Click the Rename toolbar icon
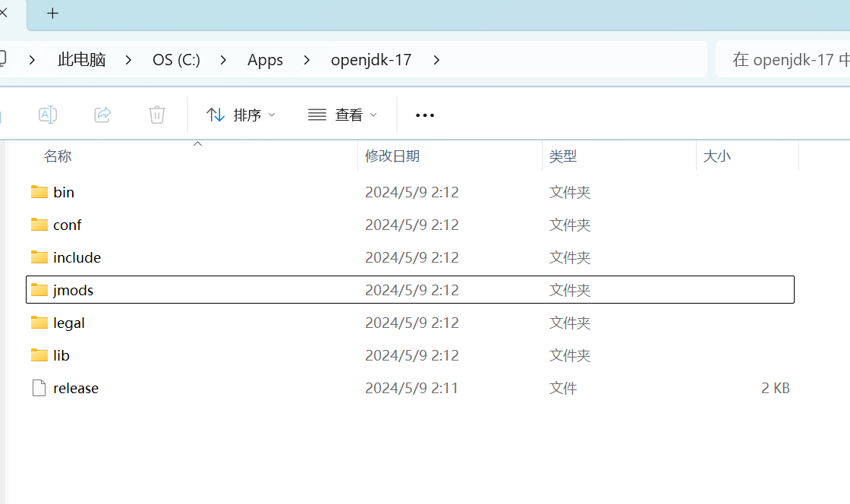 (x=48, y=115)
